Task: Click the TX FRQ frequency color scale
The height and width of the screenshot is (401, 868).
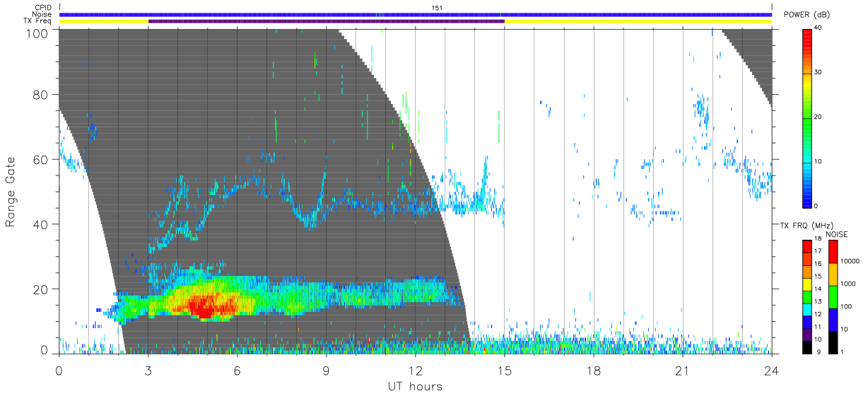Action: pyautogui.click(x=807, y=297)
